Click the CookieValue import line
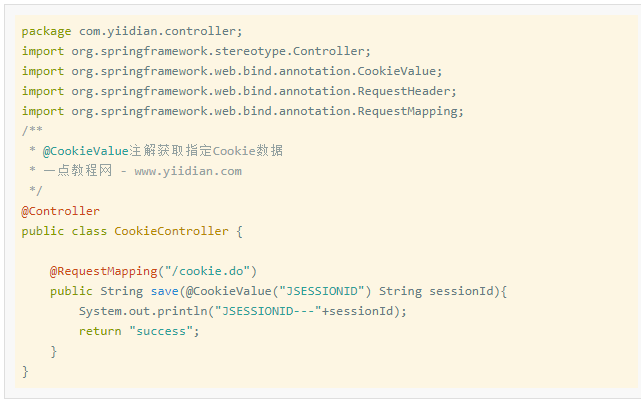This screenshot has width=641, height=401. tap(232, 72)
